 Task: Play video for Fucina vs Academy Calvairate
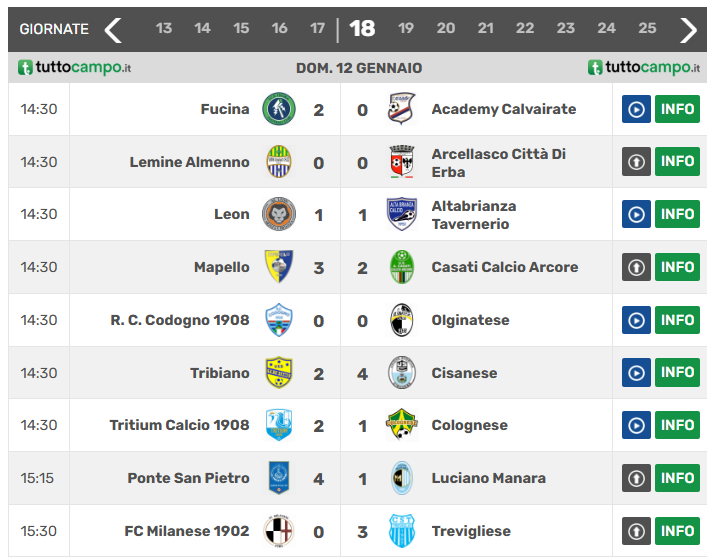(x=636, y=109)
